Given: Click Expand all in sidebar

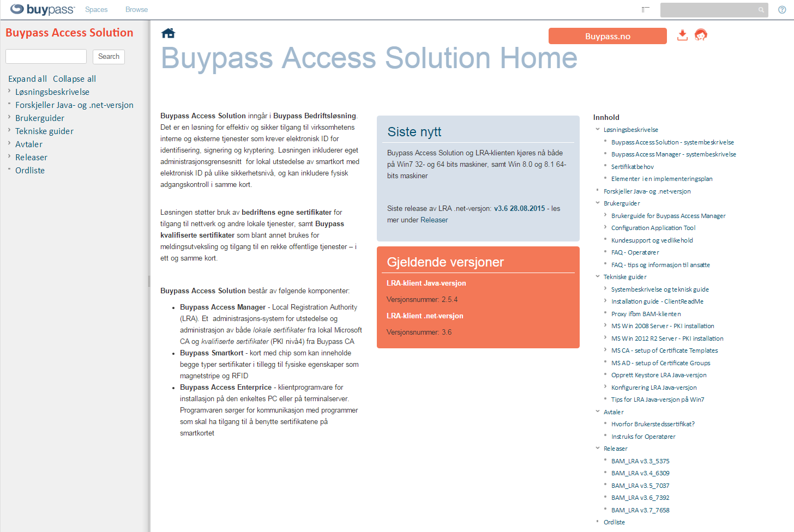Looking at the screenshot, I should 27,79.
